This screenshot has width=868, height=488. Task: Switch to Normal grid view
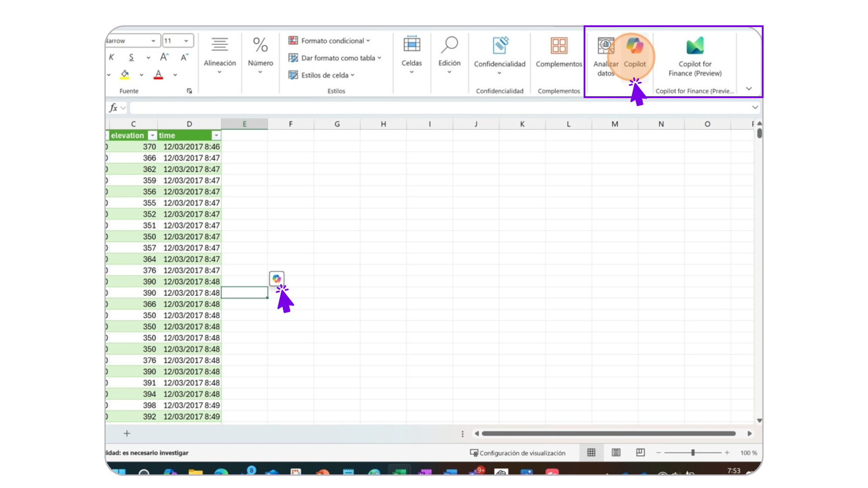591,452
